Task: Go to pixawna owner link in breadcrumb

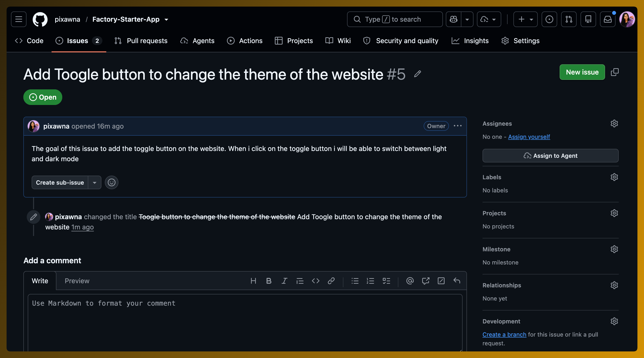Action: point(68,19)
